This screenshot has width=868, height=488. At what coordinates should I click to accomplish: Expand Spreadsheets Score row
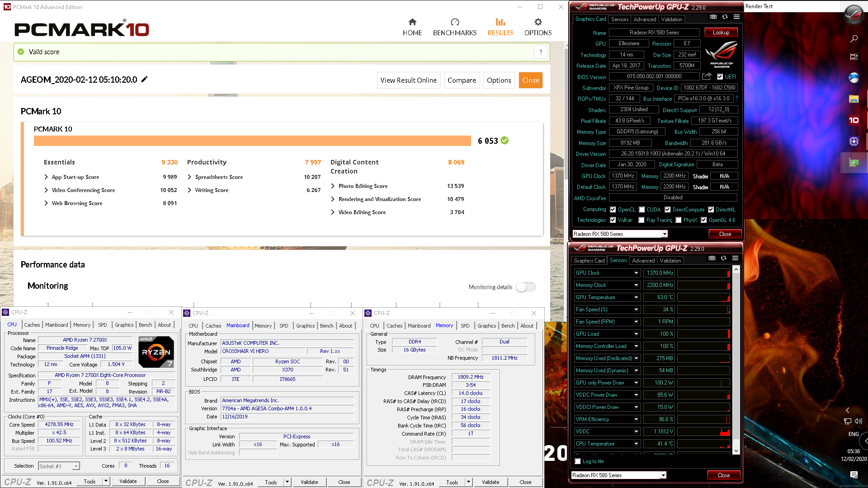[x=189, y=177]
